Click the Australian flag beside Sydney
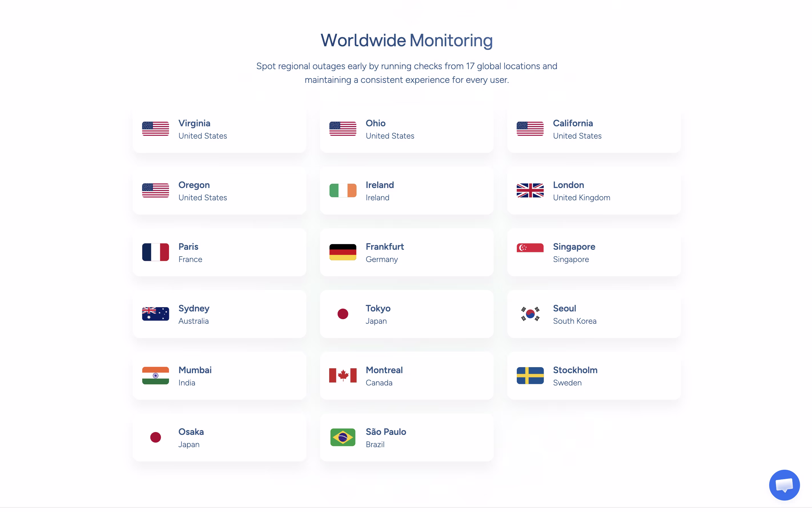 155,314
